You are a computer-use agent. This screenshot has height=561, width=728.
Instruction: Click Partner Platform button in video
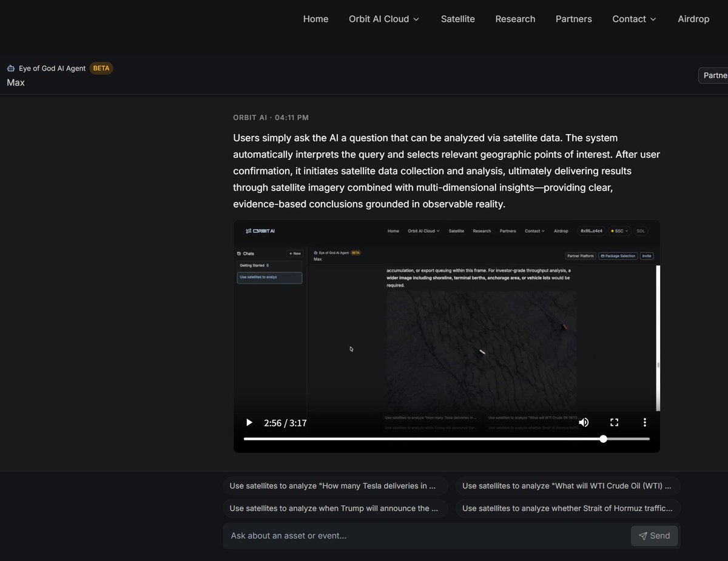pyautogui.click(x=581, y=256)
